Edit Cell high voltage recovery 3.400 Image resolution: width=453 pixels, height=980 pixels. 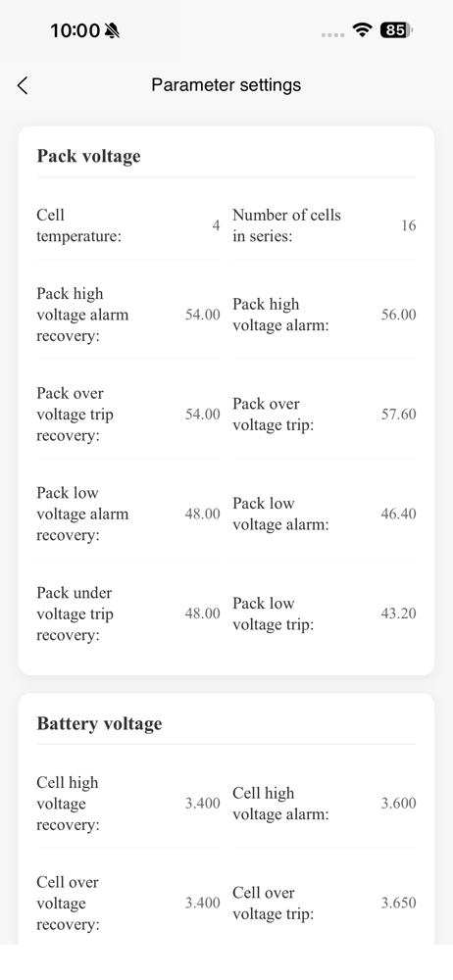203,804
